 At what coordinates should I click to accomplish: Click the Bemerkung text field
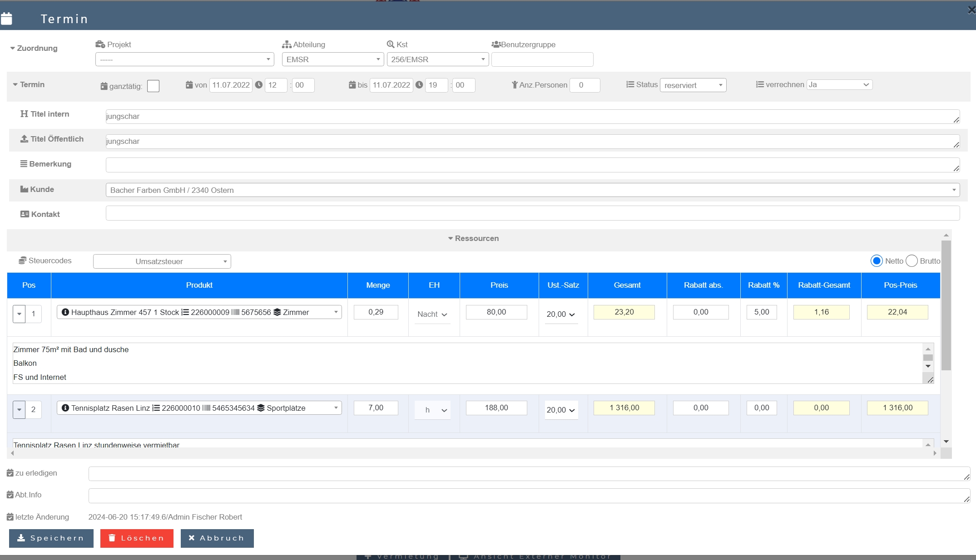point(532,165)
